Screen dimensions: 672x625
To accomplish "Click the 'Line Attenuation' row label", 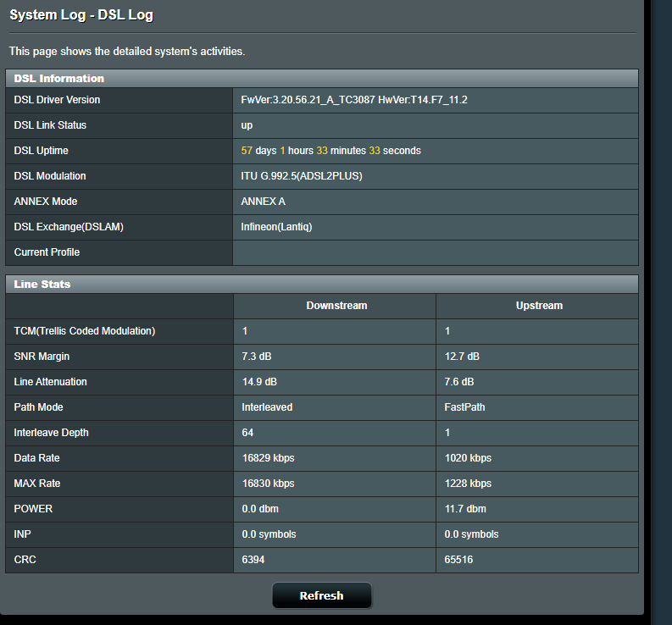I will pos(51,382).
